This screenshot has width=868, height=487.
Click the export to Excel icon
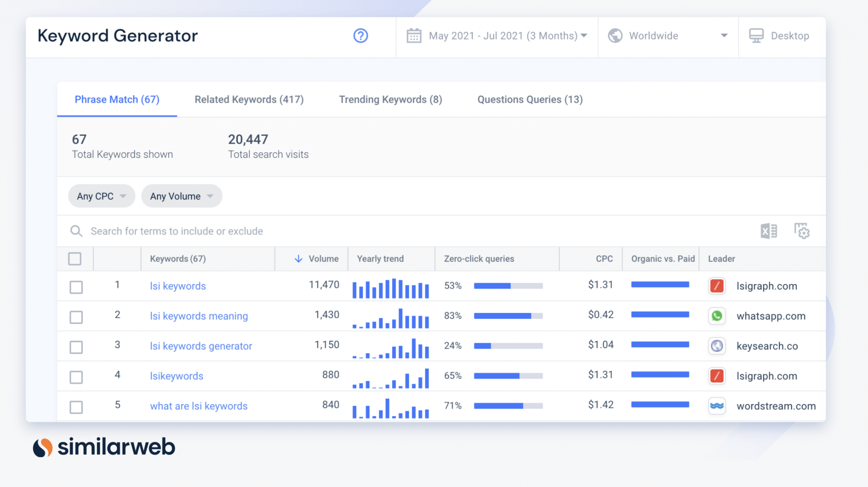(x=769, y=231)
